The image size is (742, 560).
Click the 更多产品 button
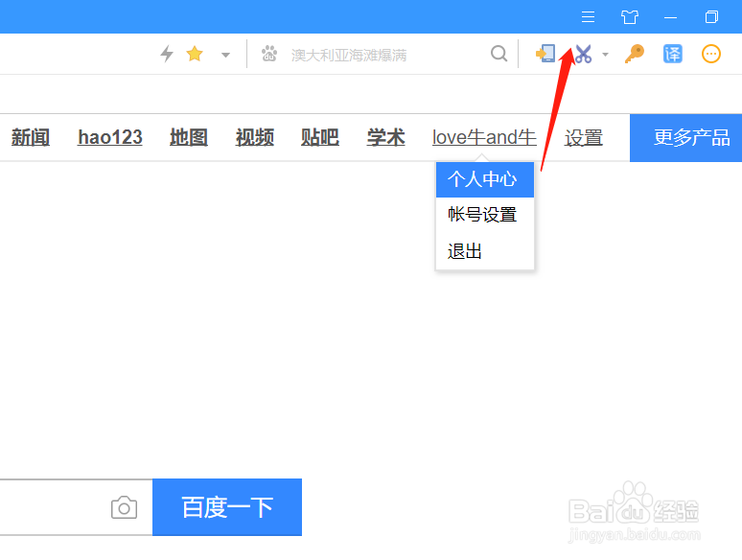tap(685, 138)
